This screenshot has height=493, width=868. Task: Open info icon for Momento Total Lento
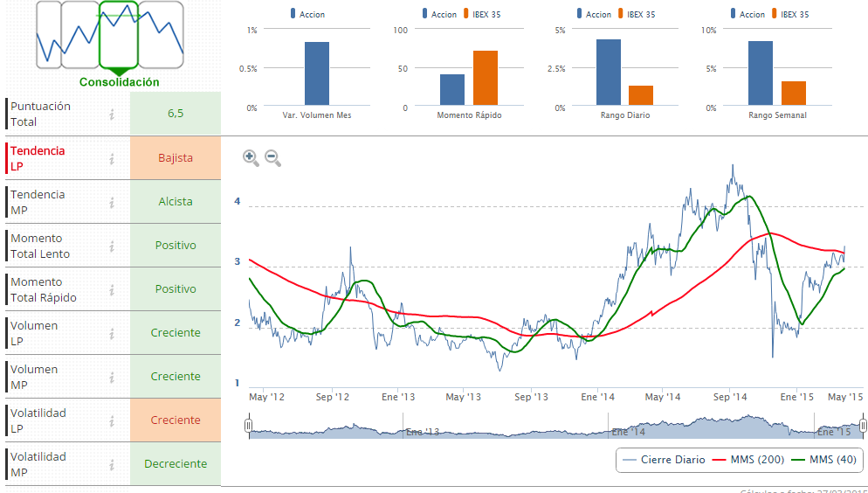[112, 246]
